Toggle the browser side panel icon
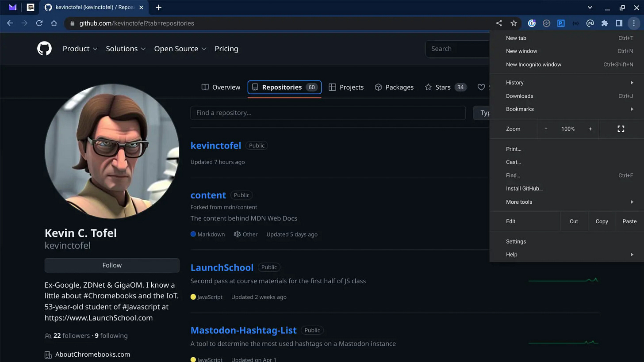The width and height of the screenshot is (644, 362). [619, 23]
